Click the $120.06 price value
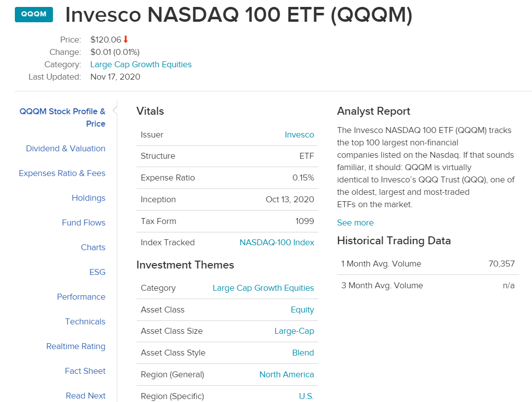The height and width of the screenshot is (402, 532). pos(106,40)
